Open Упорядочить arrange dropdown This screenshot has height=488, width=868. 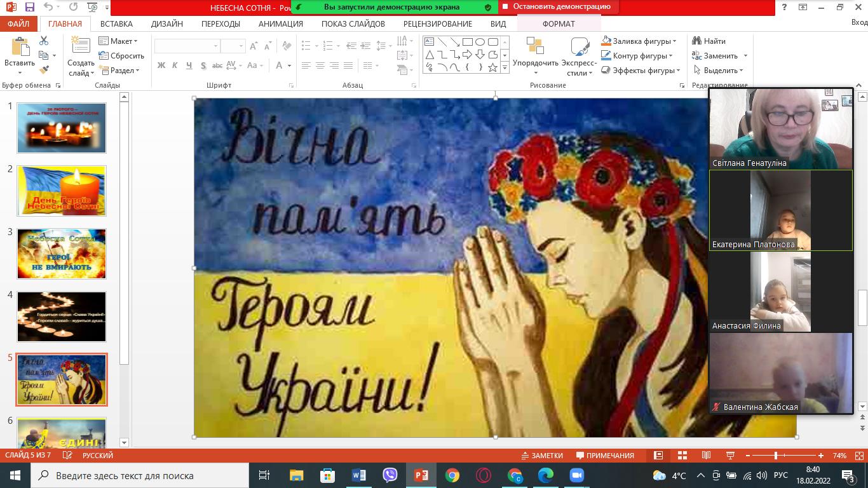536,57
